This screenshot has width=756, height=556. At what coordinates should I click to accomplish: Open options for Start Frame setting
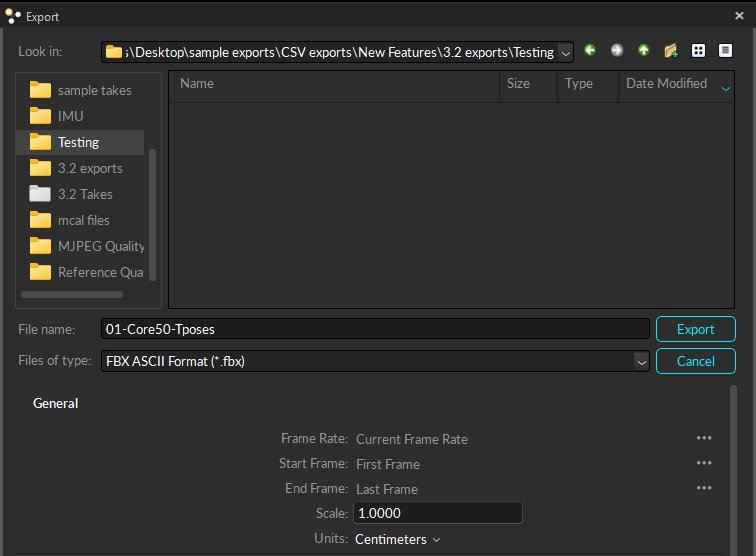(x=704, y=463)
